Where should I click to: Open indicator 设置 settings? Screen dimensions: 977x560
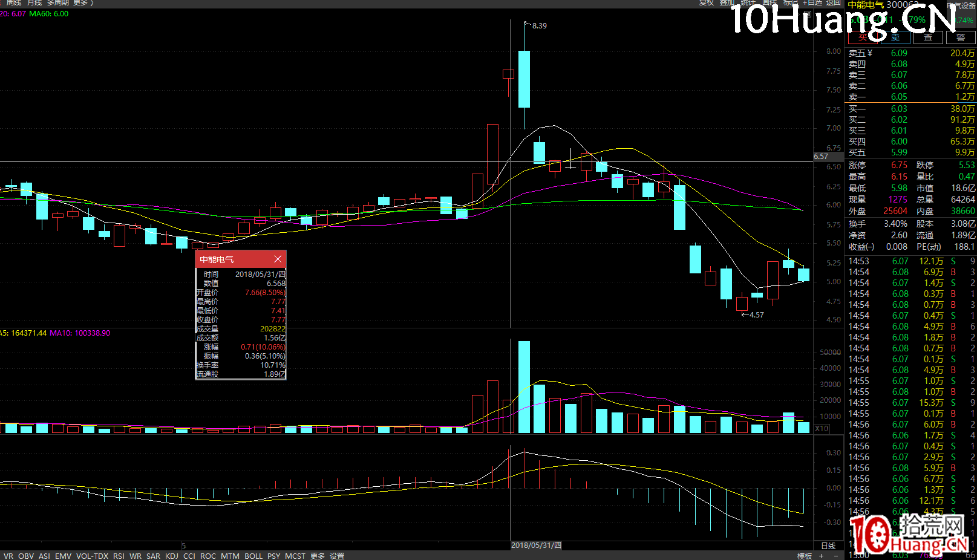(337, 556)
